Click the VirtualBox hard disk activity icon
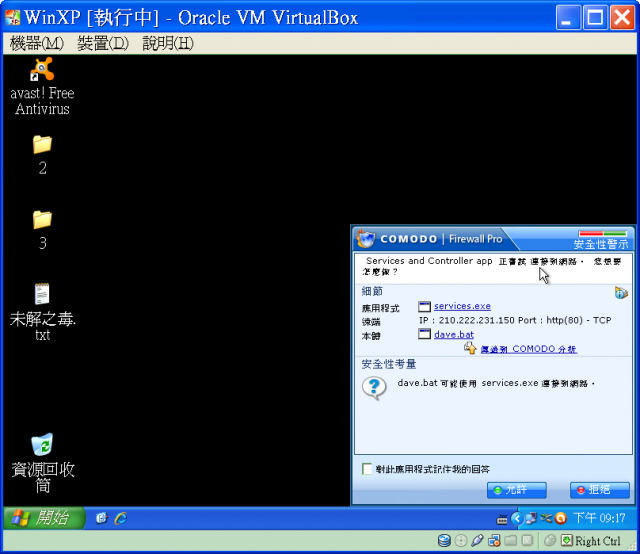Screen dimensions: 640x554 pos(444,541)
